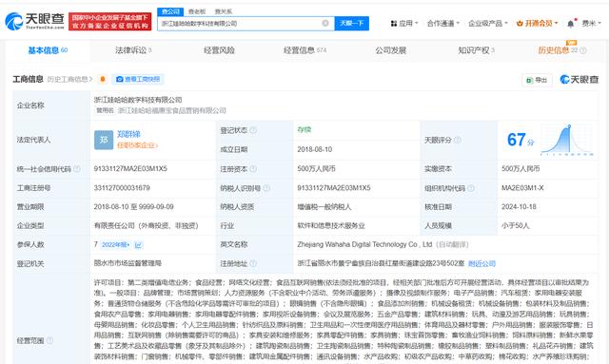Click the approval date 2024-10-18
Viewport: 609px width, 364px height.
click(x=519, y=207)
